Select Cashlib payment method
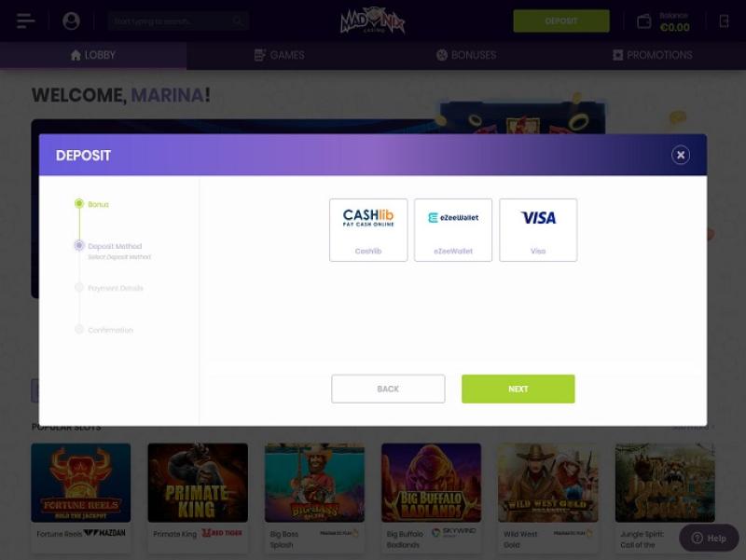The image size is (746, 560). [368, 230]
